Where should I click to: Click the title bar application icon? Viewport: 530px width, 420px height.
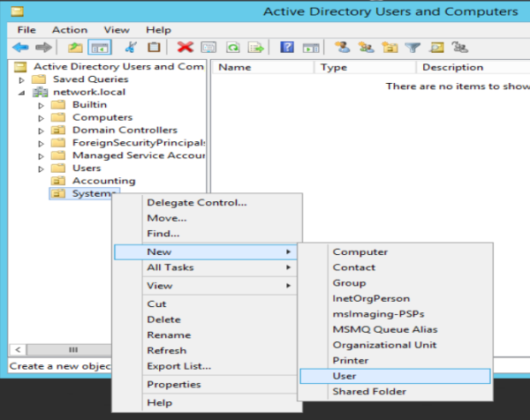(x=18, y=11)
